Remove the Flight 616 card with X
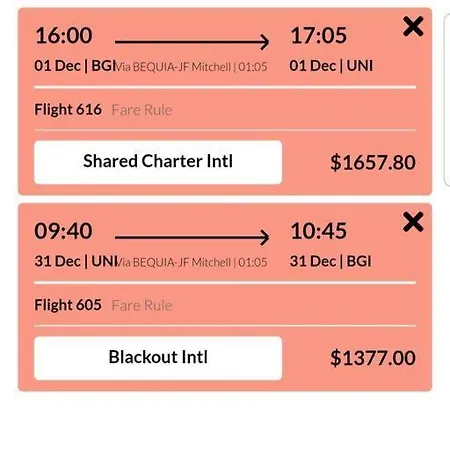Viewport: 450px width, 450px height. 413,26
